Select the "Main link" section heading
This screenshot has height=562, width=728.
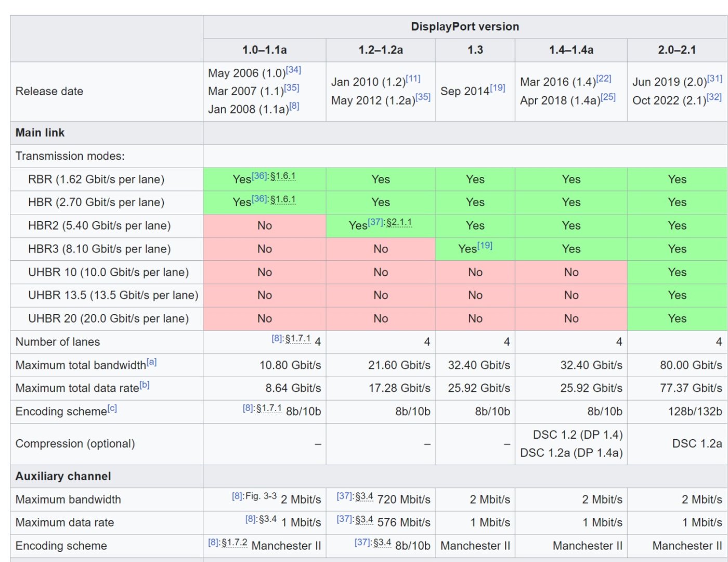40,133
